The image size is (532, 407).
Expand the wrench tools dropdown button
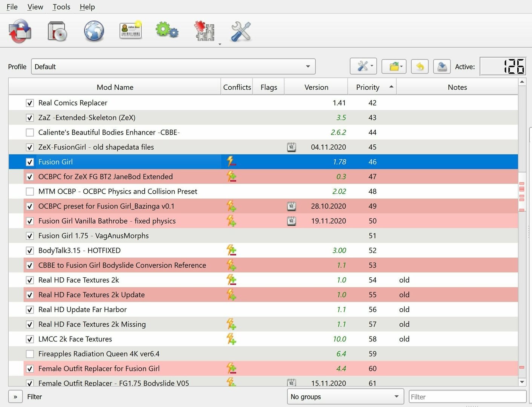tap(364, 67)
